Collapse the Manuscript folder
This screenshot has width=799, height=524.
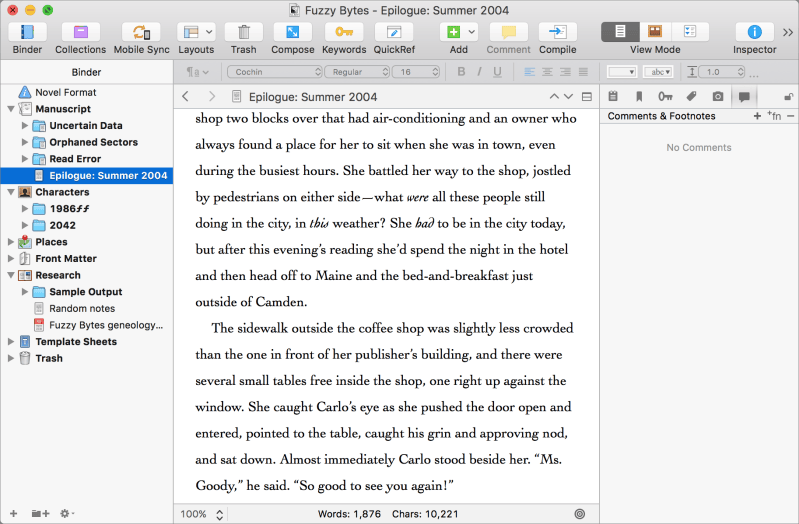(11, 109)
